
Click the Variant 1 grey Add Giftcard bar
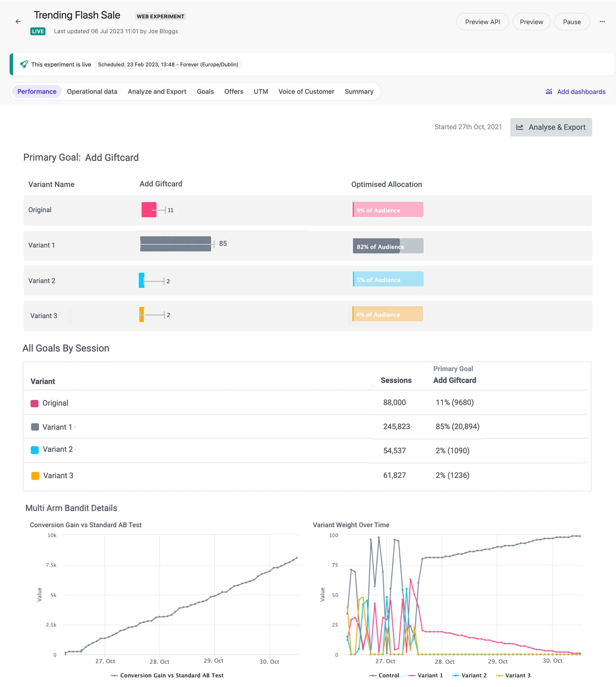tap(176, 244)
